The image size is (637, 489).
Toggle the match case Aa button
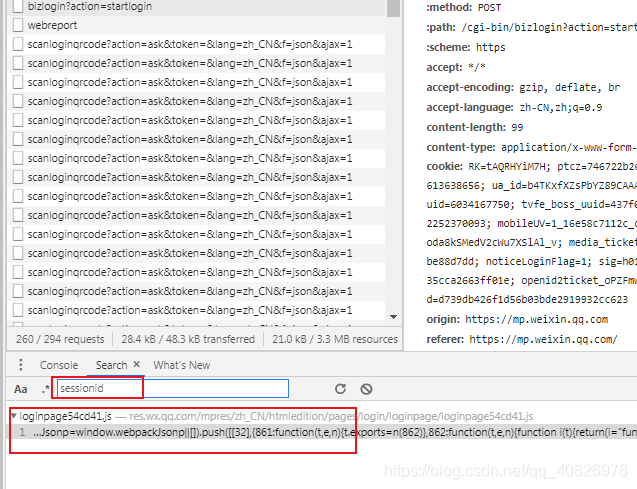(21, 389)
